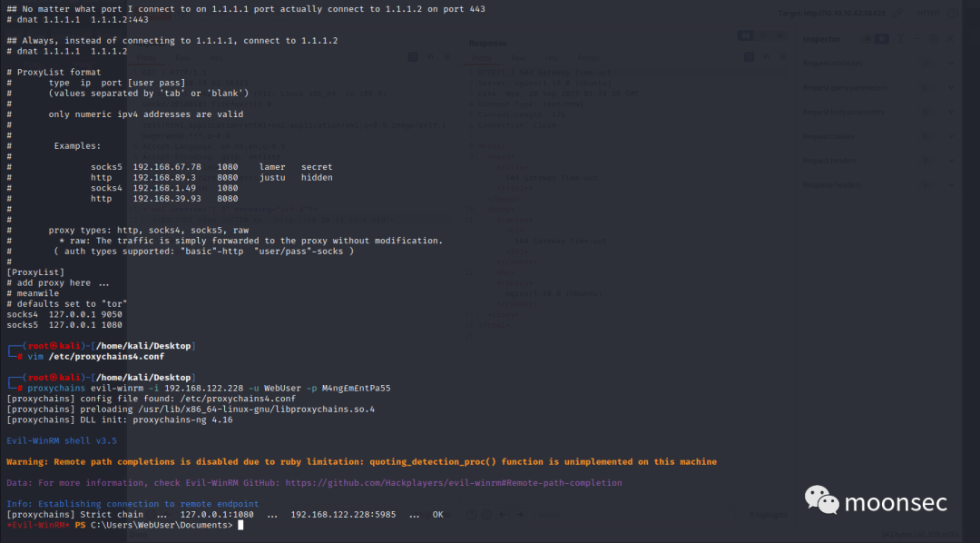The height and width of the screenshot is (543, 980).
Task: Click IP '192.168.122.228' in evil-winrm command
Action: (204, 389)
